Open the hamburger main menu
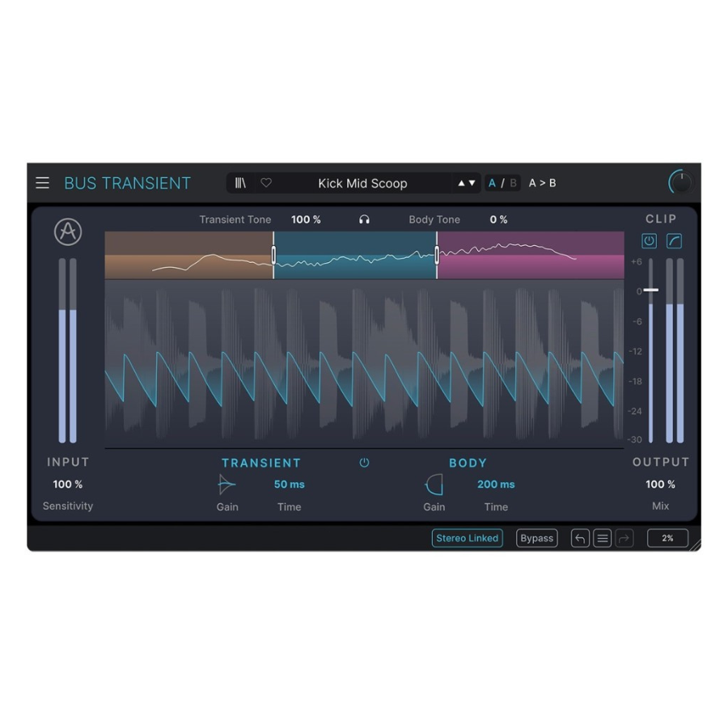 [x=43, y=184]
